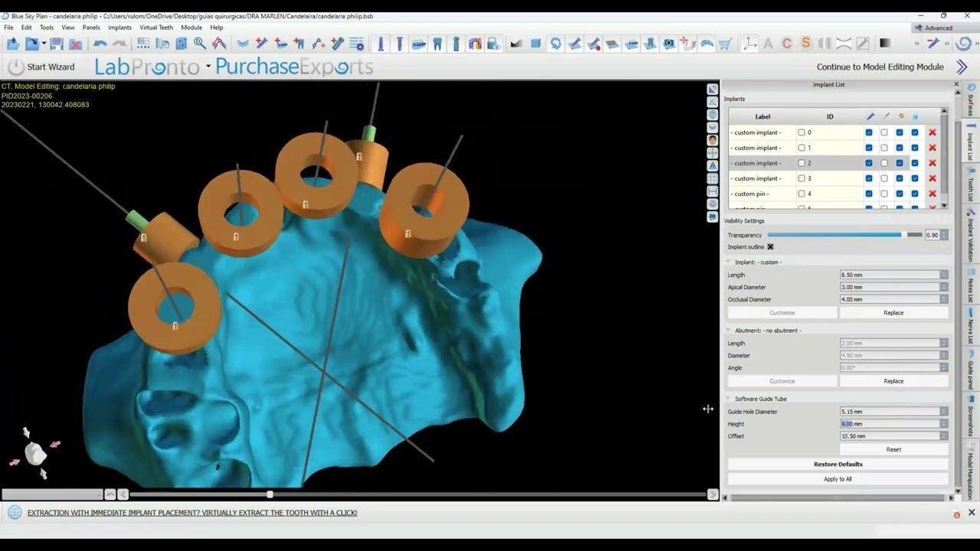Click the 3D axes icon in toolbar

(x=750, y=44)
